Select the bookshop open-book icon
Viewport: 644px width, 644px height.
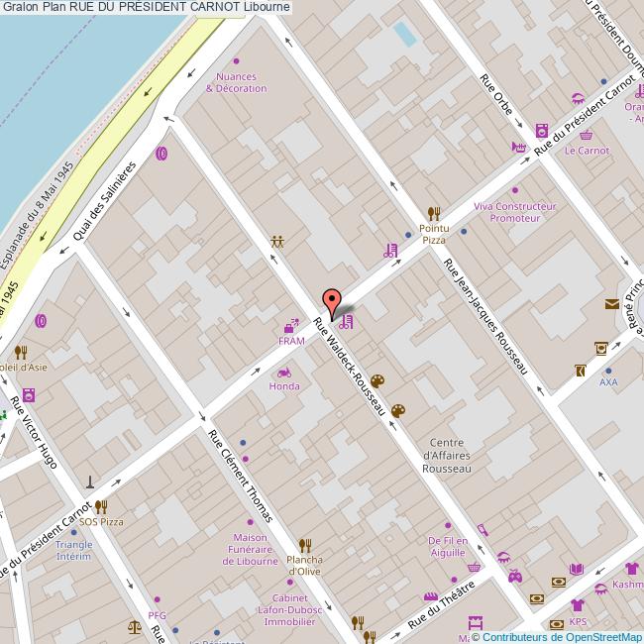tap(575, 569)
